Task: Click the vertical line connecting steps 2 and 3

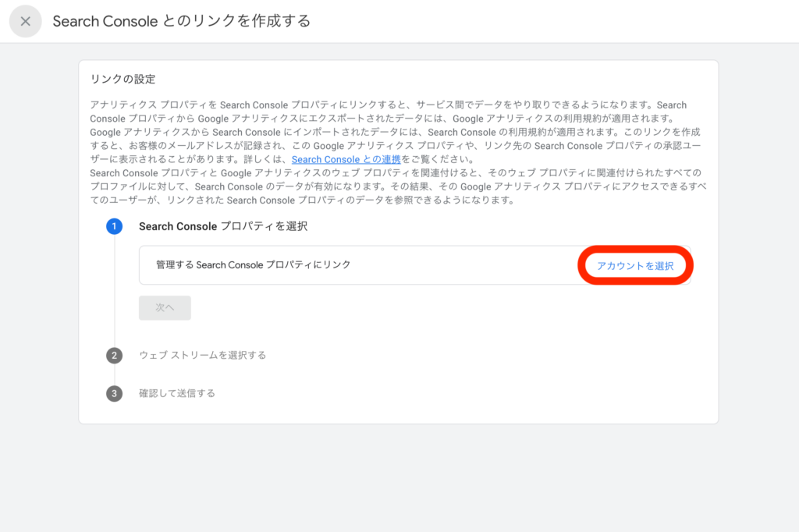Action: (115, 374)
